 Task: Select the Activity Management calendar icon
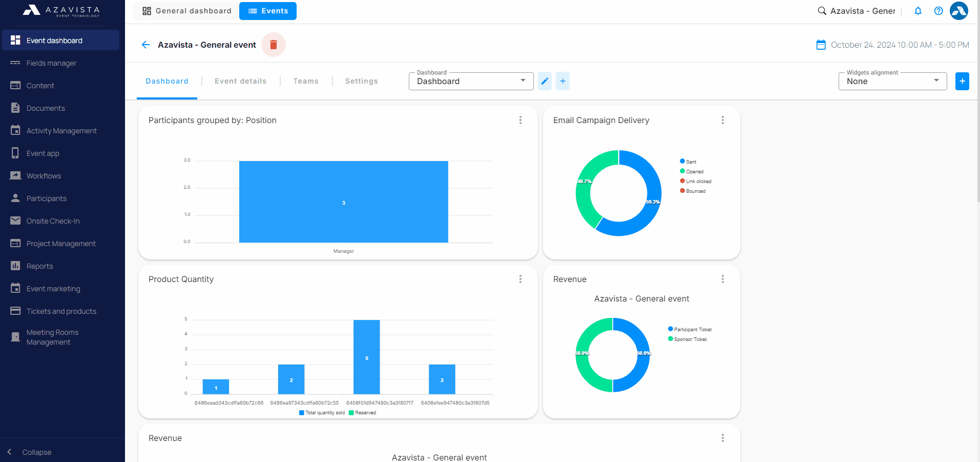(x=15, y=131)
